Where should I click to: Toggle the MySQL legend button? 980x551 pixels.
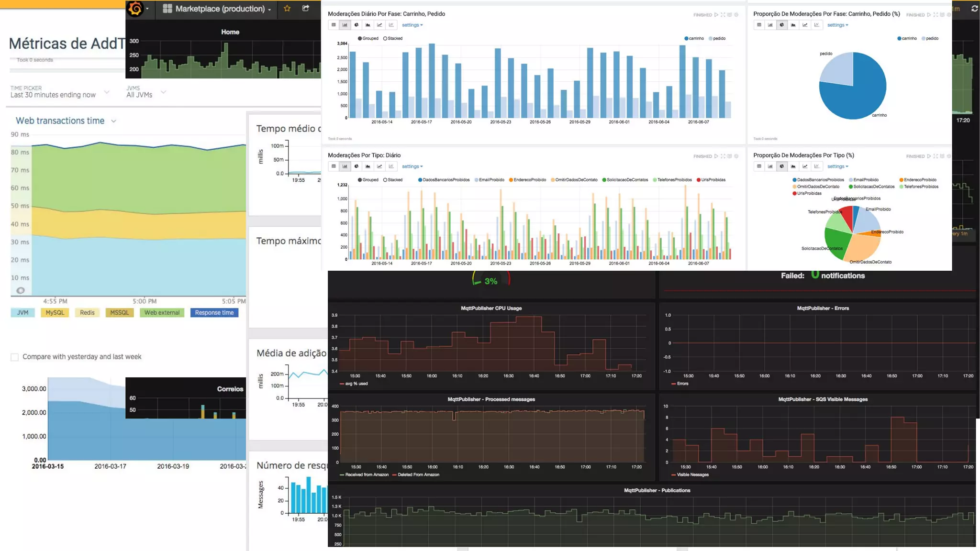[x=55, y=313]
